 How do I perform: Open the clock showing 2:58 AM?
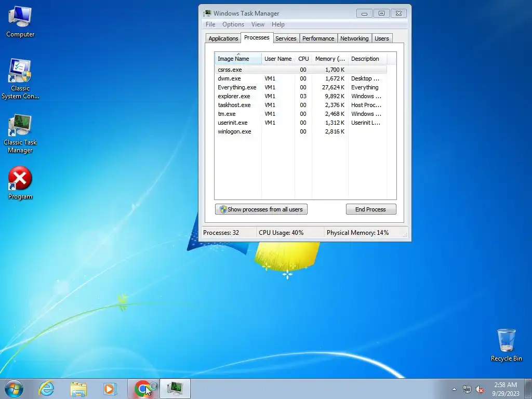(x=506, y=389)
